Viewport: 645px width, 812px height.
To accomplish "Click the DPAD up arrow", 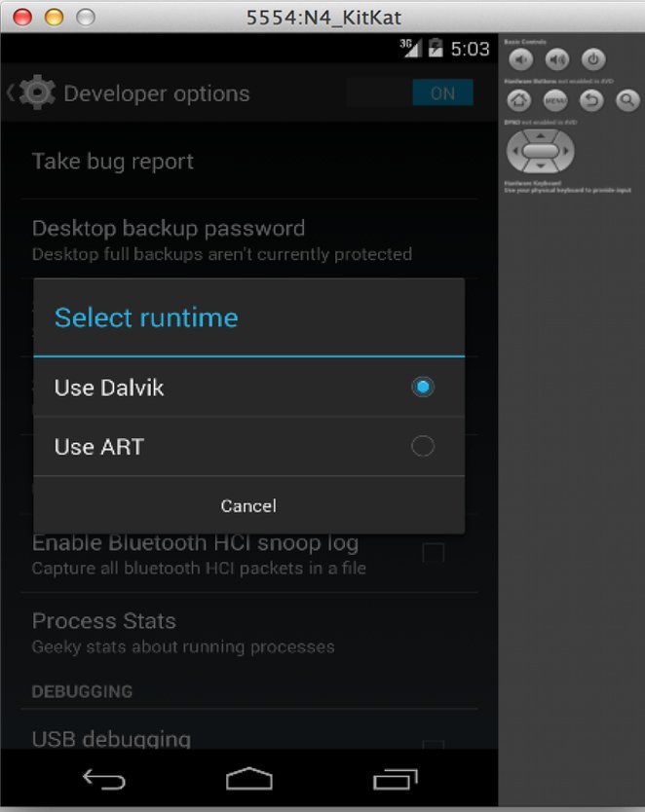I will 541,135.
